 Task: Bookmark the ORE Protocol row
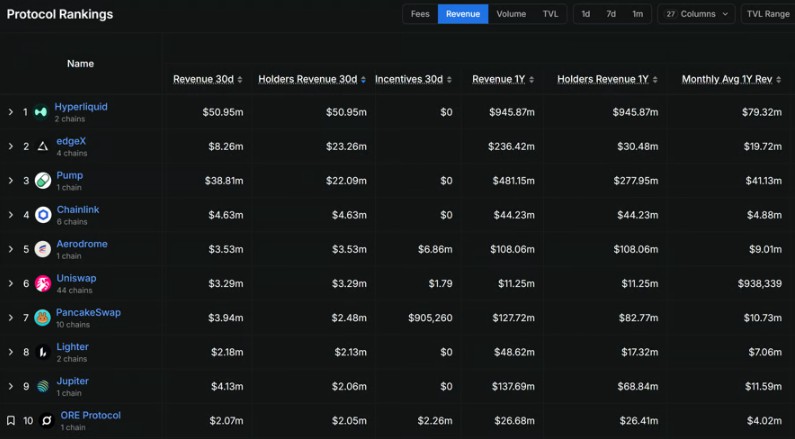[x=11, y=420]
